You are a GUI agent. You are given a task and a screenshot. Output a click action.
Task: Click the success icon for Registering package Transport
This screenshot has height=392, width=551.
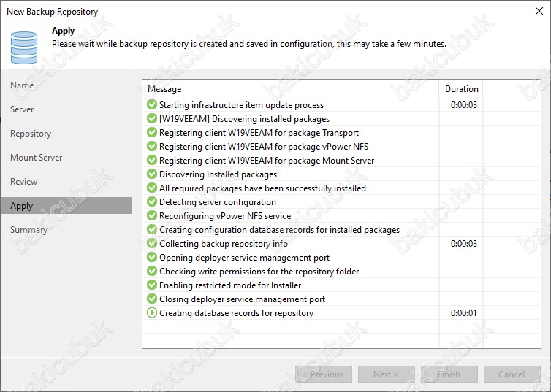[x=152, y=132]
